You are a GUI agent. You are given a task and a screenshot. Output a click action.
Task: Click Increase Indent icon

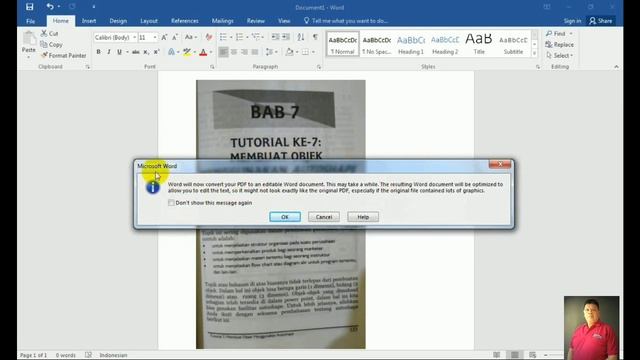click(x=286, y=37)
